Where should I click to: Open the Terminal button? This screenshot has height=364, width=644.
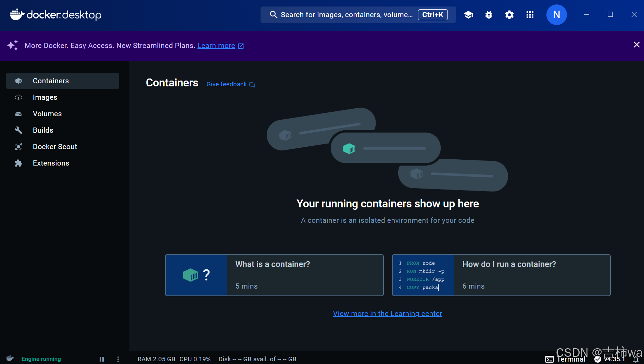(x=566, y=359)
